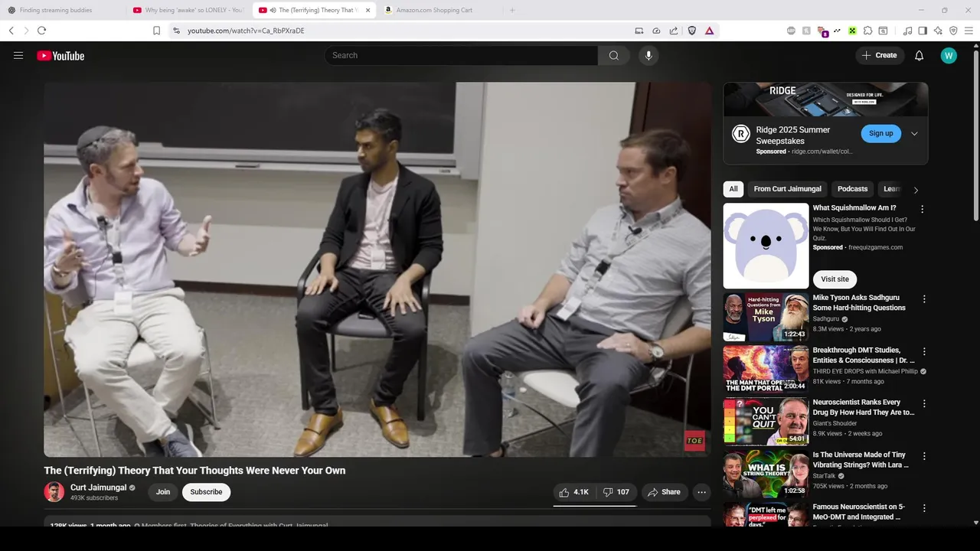
Task: Open the Brave Leo AI sparkle icon
Action: click(938, 31)
